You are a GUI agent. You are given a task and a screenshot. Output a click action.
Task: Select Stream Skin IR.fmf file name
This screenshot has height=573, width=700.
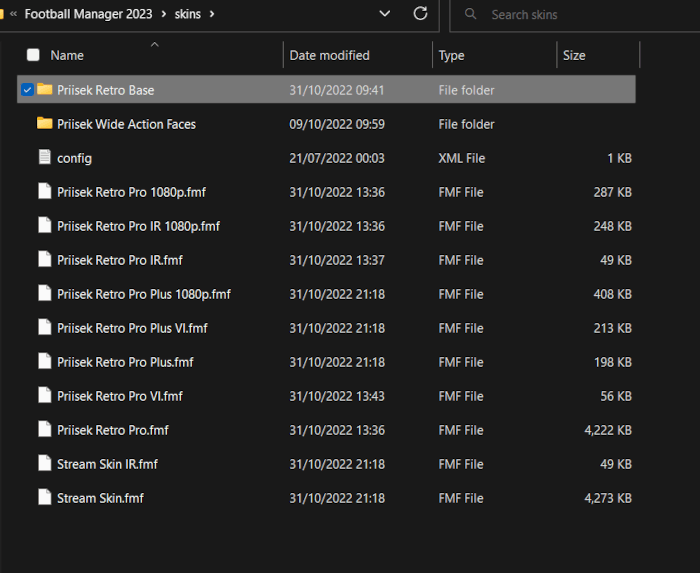click(107, 464)
